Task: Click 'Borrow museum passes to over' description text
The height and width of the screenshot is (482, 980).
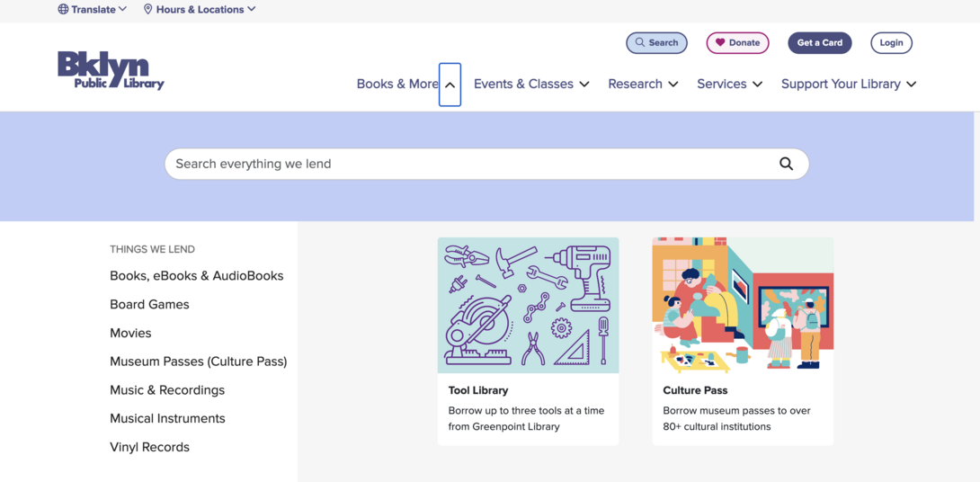Action: coord(737,419)
